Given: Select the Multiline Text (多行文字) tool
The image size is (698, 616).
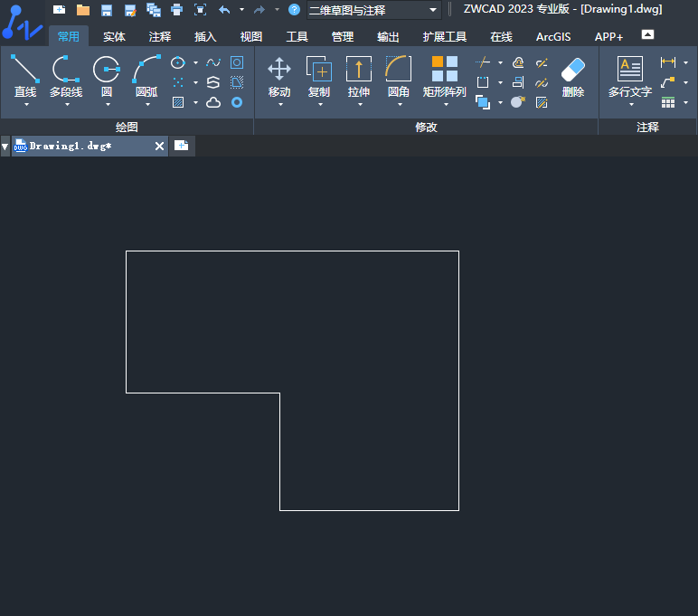Looking at the screenshot, I should pos(630,76).
